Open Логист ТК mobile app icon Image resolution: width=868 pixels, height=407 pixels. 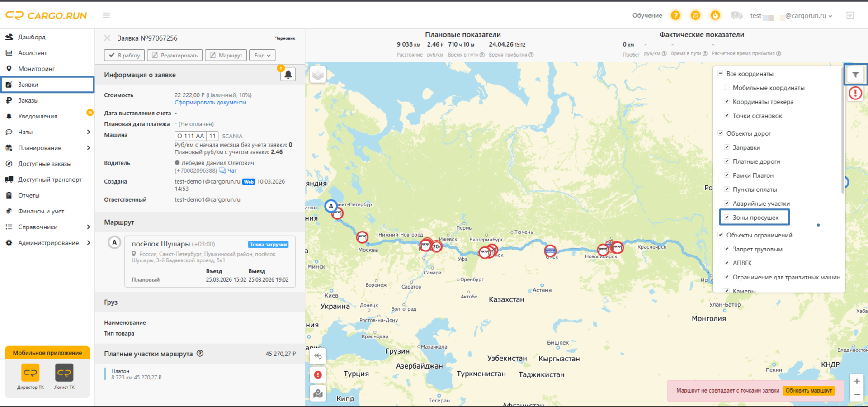[64, 373]
